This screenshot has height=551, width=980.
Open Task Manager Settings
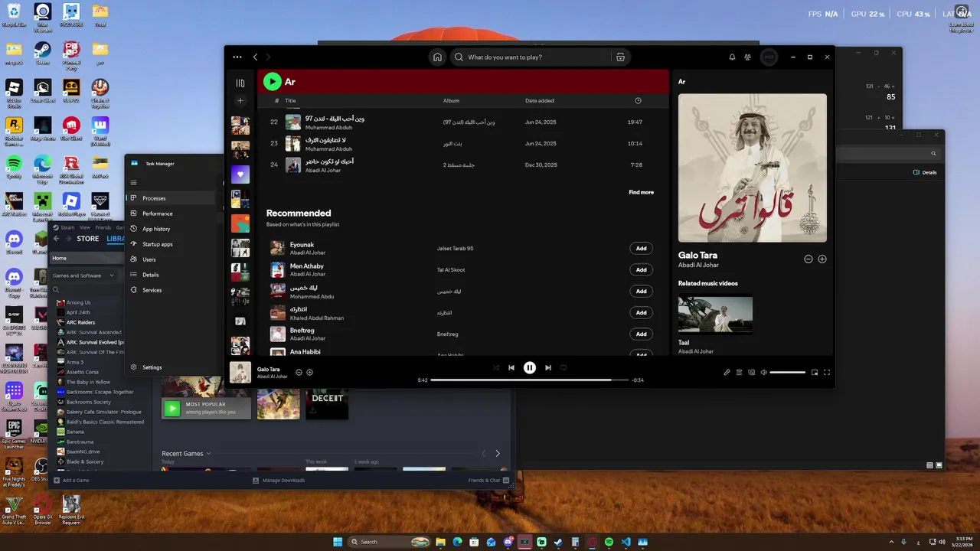[x=172, y=367]
